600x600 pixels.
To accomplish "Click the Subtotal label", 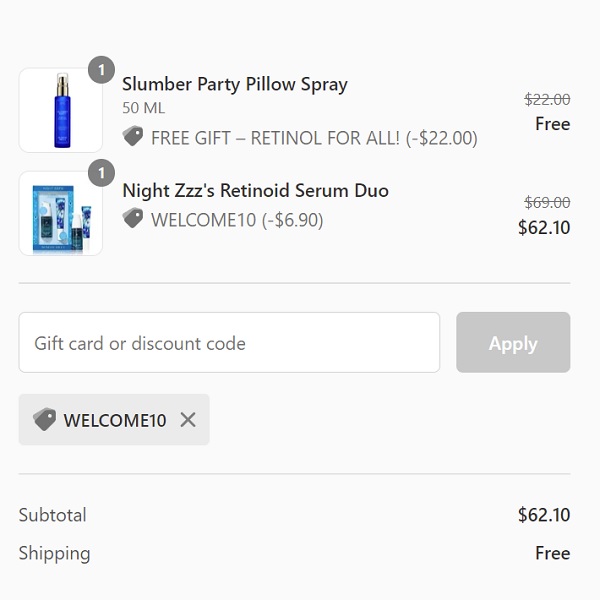I will 53,515.
